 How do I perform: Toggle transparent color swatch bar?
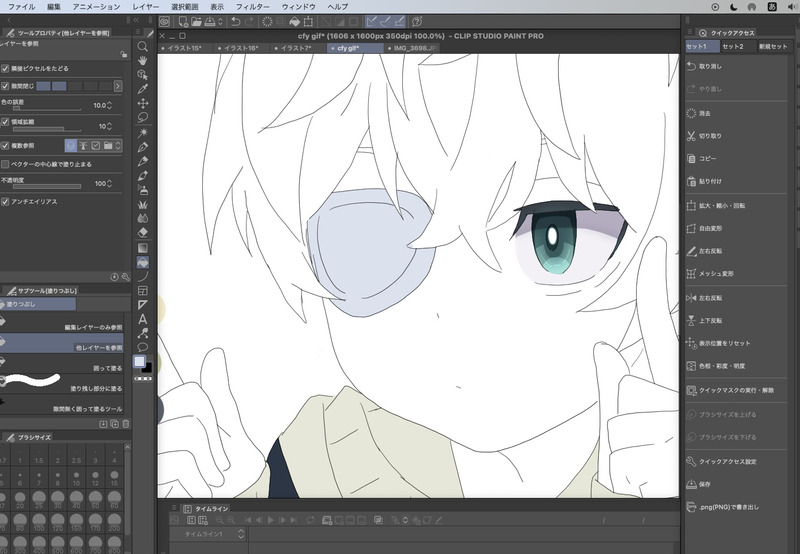pos(143,379)
